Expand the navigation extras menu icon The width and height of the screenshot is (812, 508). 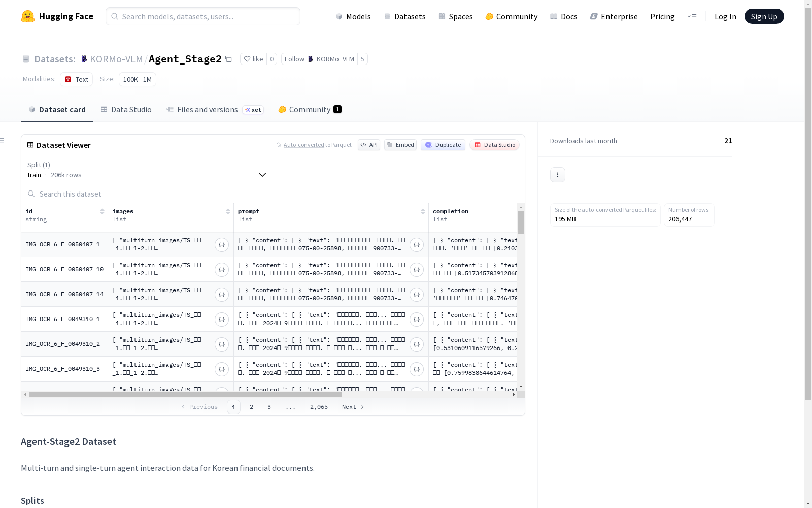coord(692,16)
